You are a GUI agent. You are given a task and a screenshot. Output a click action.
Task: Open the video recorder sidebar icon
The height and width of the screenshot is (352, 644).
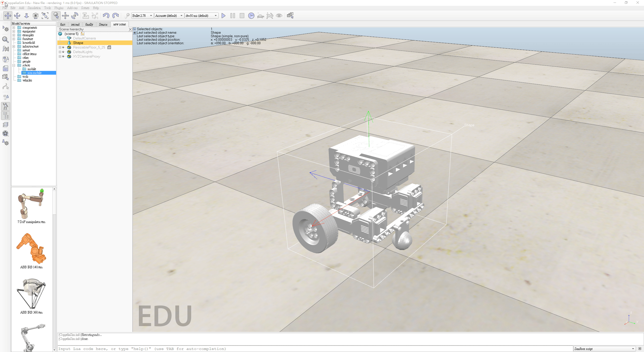6,134
